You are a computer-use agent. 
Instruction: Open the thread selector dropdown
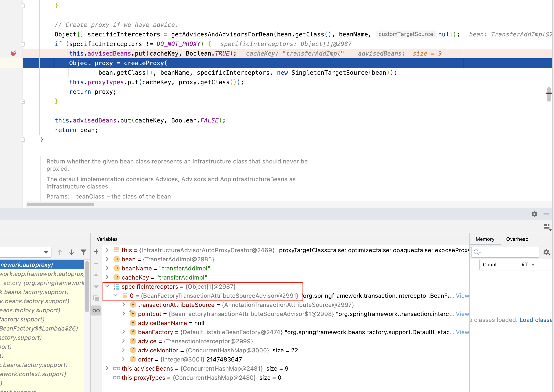(46, 252)
